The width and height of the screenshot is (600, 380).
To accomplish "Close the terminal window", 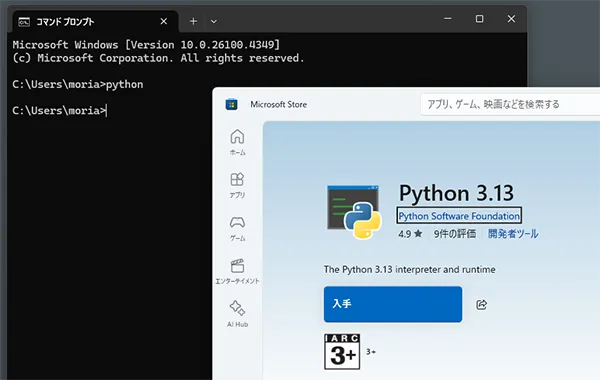I will tap(511, 18).
